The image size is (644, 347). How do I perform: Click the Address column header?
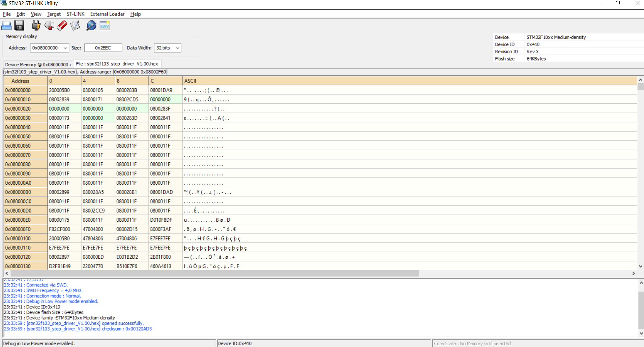25,81
